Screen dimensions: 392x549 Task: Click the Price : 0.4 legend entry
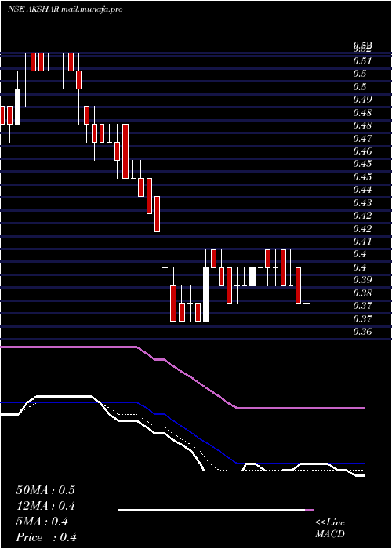click(46, 537)
